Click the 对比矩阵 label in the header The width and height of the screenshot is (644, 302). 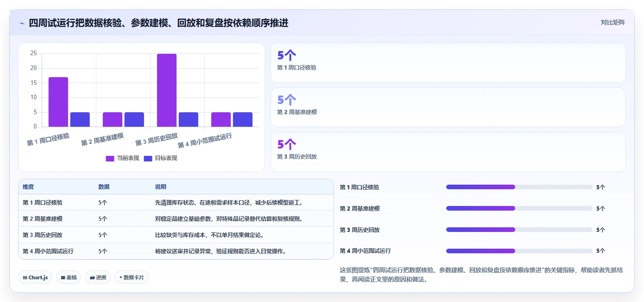612,22
